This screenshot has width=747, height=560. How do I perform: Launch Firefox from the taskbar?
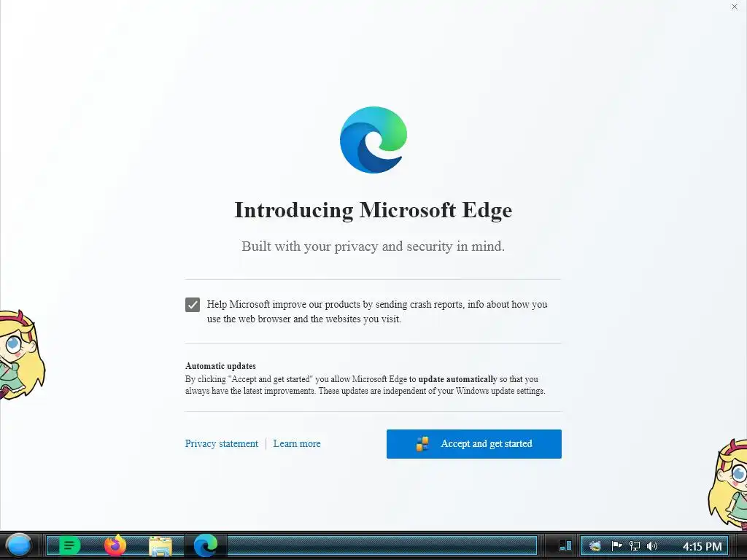pos(115,545)
